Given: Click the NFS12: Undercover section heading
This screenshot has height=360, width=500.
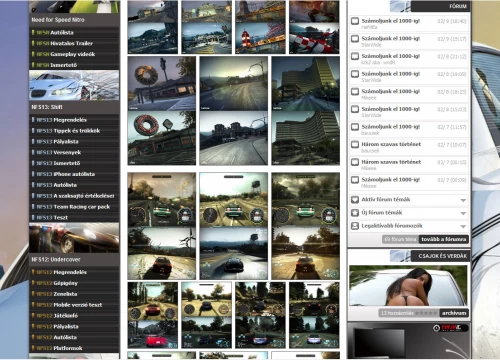Looking at the screenshot, I should coord(56,260).
